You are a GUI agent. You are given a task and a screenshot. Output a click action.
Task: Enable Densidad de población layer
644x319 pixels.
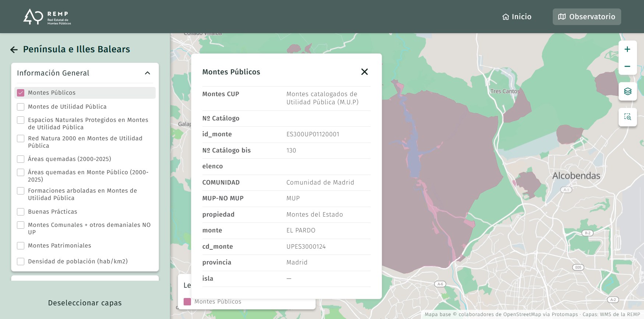21,262
